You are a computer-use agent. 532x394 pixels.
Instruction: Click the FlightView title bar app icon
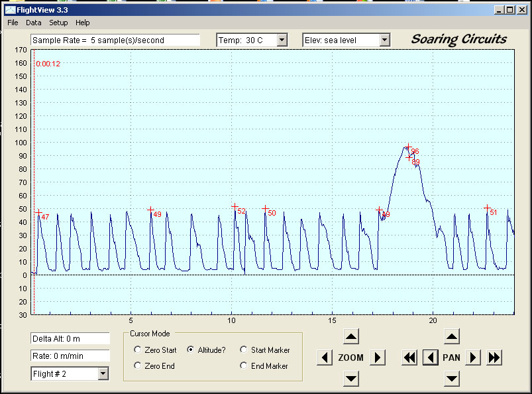10,10
